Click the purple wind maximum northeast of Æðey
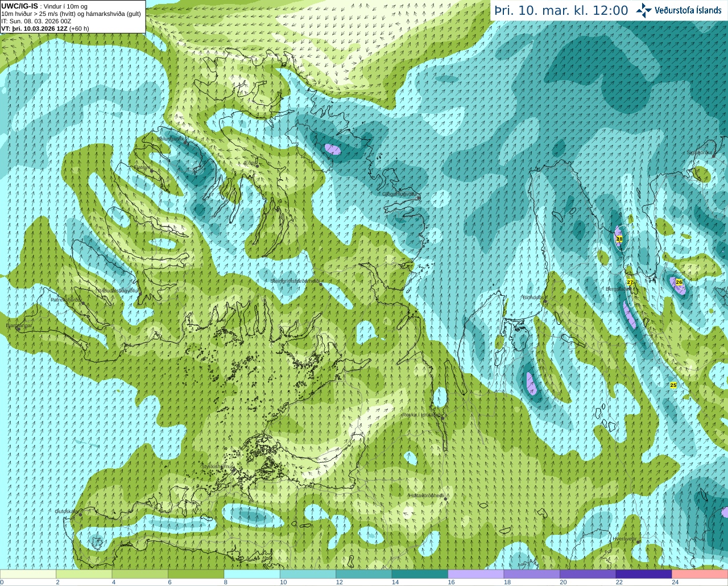Screen dimensions: 728x586 tap(333, 150)
